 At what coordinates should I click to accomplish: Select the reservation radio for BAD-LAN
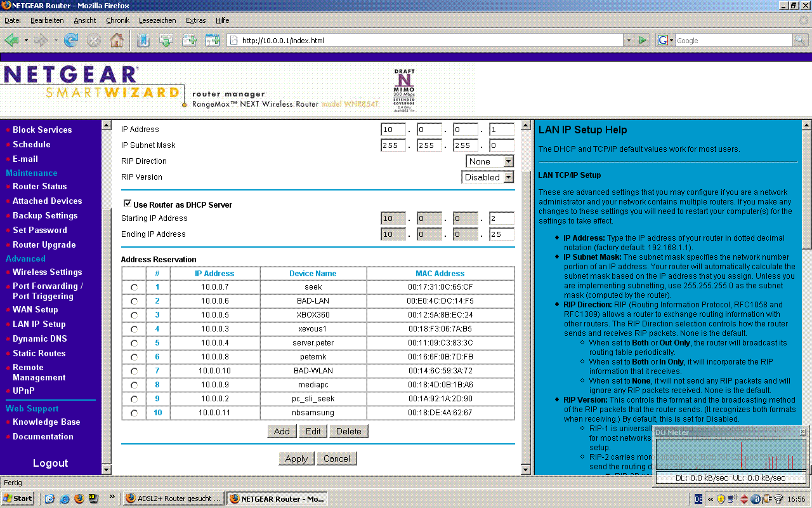point(134,301)
